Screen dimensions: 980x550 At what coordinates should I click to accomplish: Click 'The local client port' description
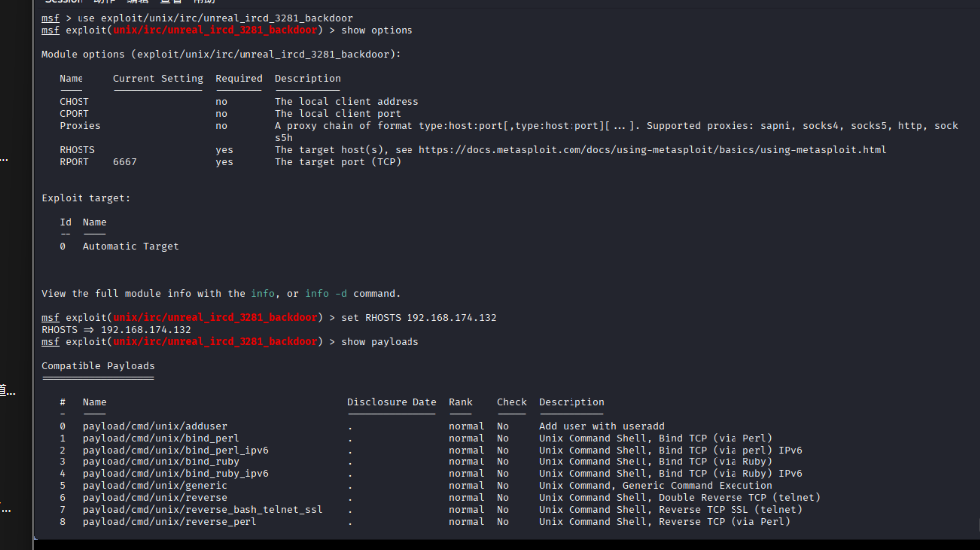pyautogui.click(x=338, y=114)
